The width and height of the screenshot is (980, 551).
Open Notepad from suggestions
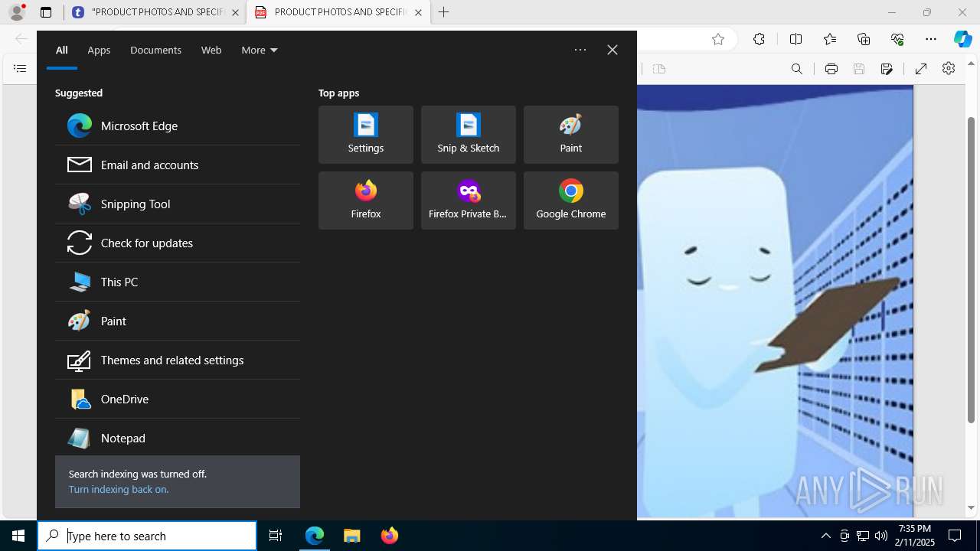click(x=178, y=438)
